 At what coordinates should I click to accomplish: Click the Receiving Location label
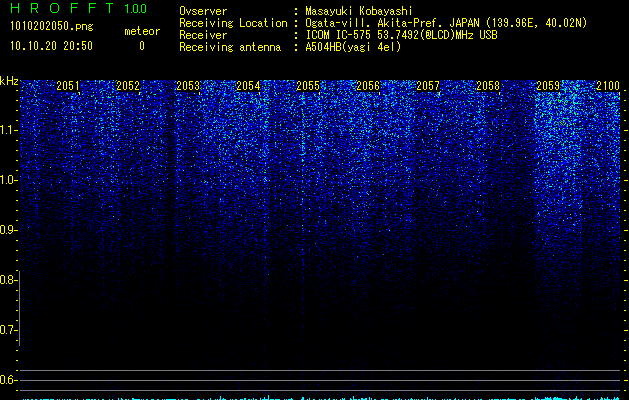[x=233, y=23]
